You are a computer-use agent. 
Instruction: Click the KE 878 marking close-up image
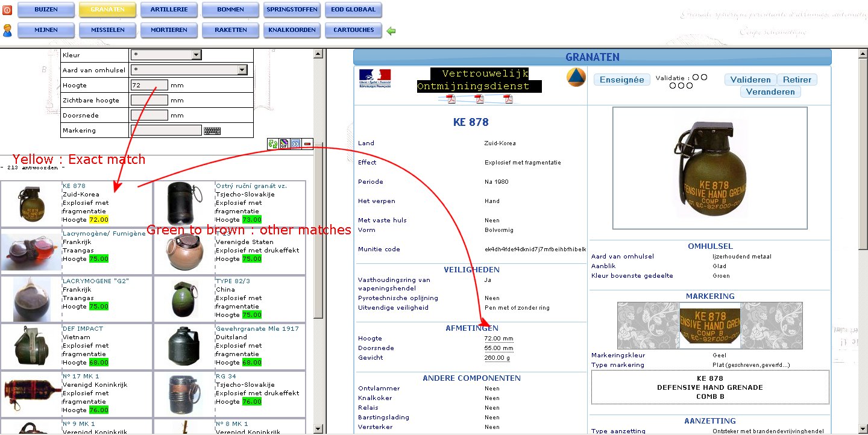point(709,325)
